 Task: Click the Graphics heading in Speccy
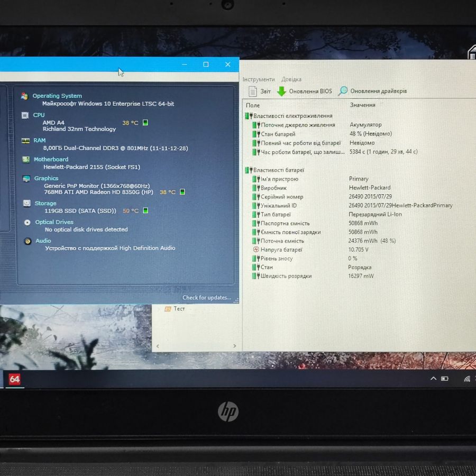[46, 178]
